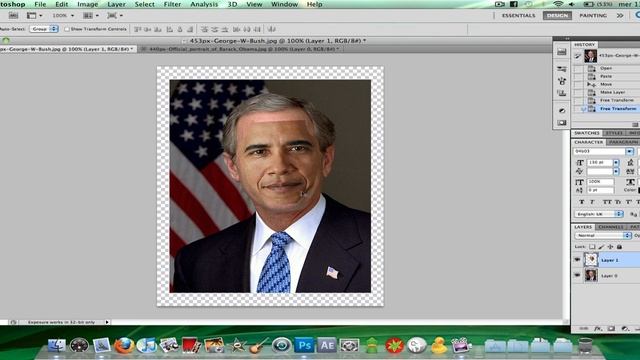Viewport: 640px width, 360px height.
Task: Switch to the Channels panel tab
Action: click(611, 227)
